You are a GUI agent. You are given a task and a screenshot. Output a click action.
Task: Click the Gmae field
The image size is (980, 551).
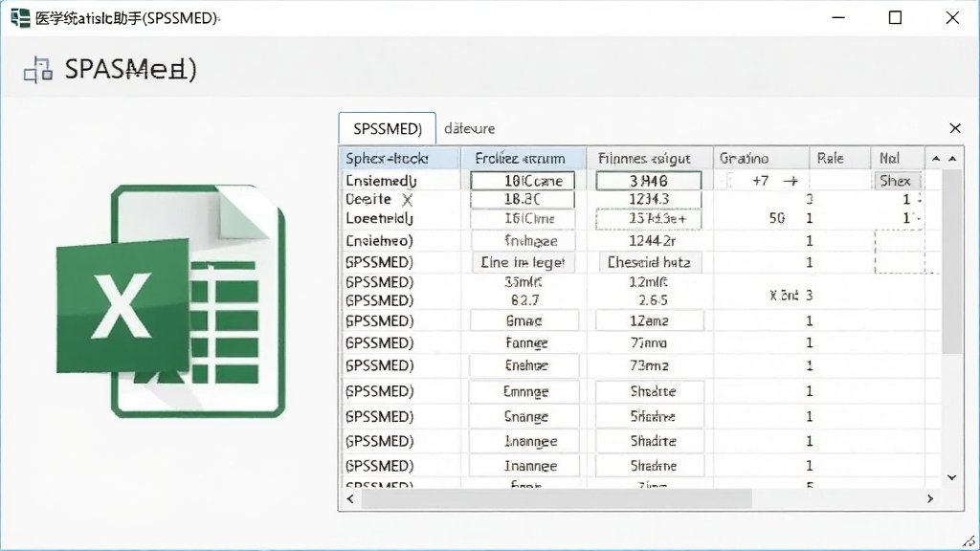coord(523,320)
